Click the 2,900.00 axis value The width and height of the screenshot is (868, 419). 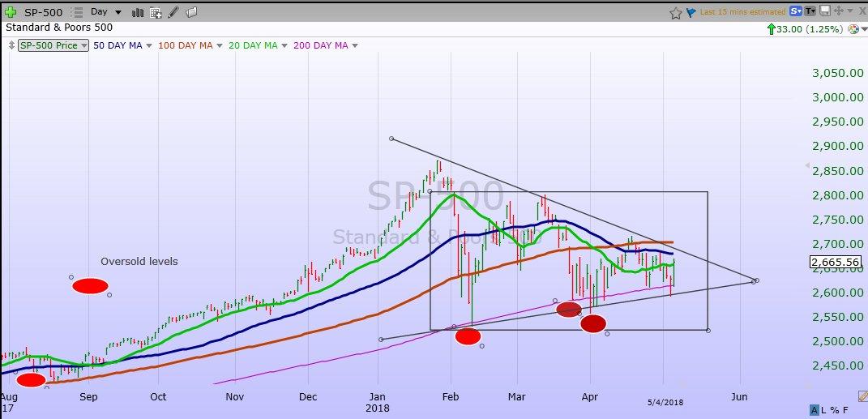click(x=837, y=146)
